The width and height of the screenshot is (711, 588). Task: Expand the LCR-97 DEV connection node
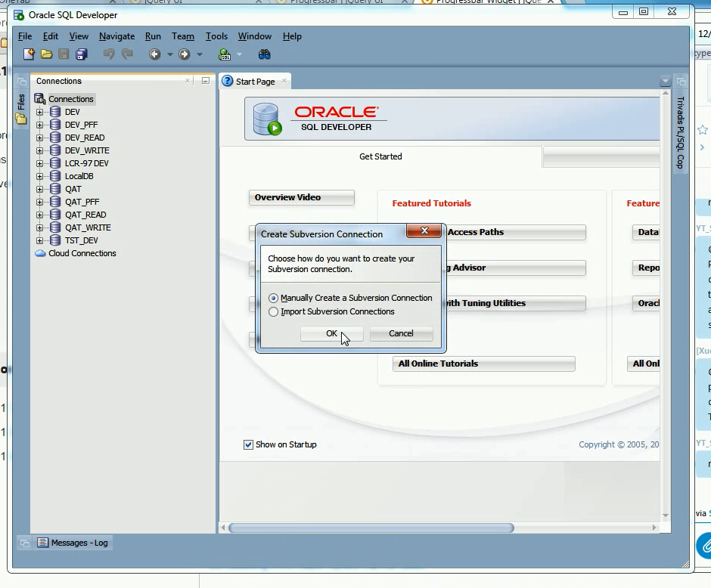(x=39, y=163)
